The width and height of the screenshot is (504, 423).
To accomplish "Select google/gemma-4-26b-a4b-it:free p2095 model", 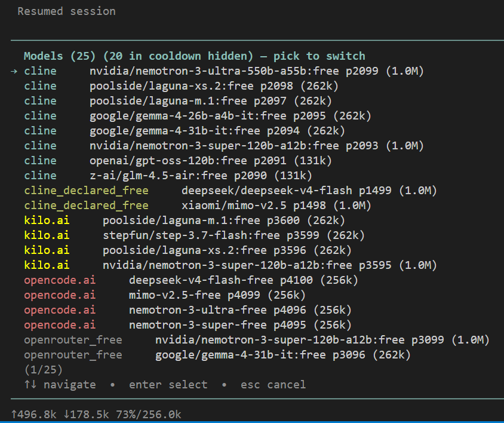I will click(197, 116).
